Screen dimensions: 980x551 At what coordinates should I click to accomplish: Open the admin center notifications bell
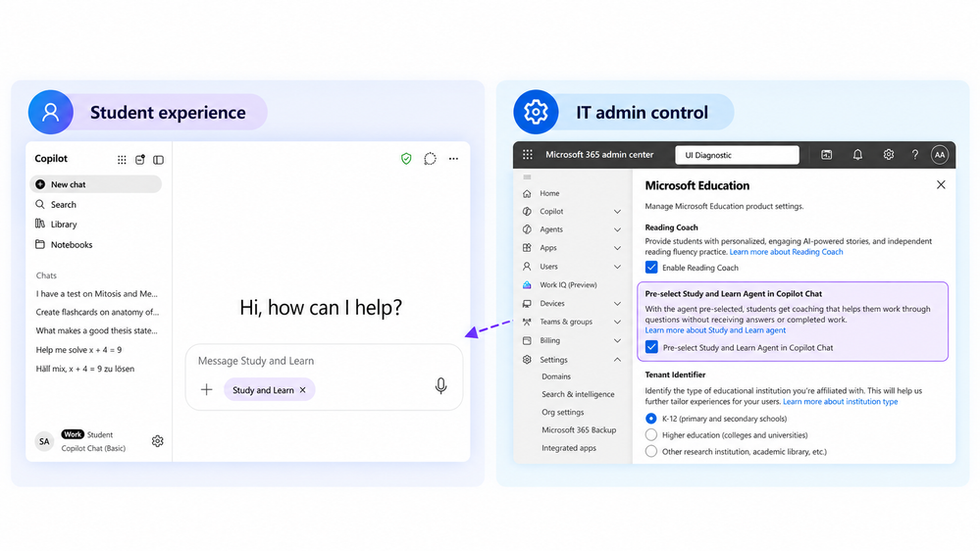tap(857, 155)
